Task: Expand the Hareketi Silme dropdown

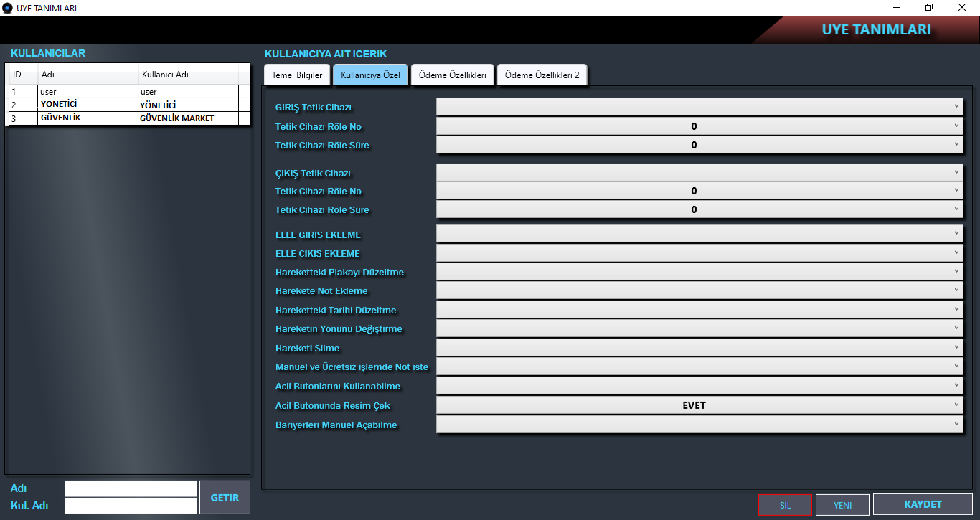Action: pos(699,348)
